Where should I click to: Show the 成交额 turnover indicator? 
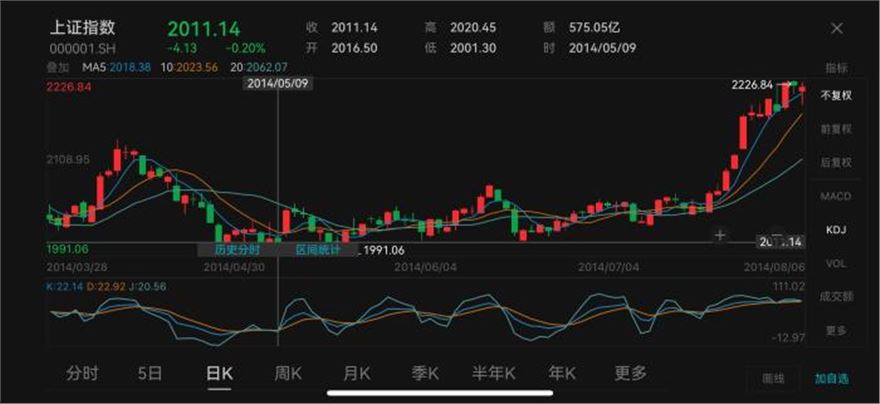pos(835,296)
